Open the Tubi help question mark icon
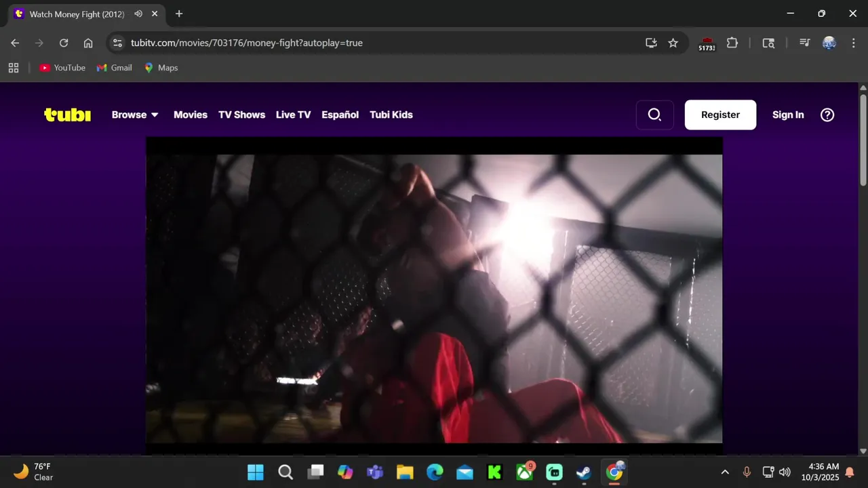This screenshot has height=488, width=868. coord(827,115)
